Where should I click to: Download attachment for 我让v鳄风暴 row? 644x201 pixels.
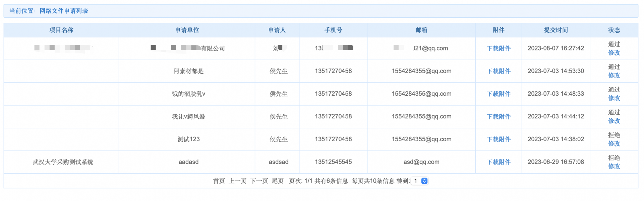[x=499, y=117]
